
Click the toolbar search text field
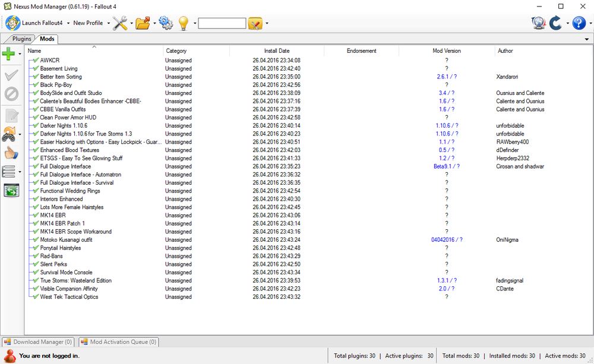point(222,24)
